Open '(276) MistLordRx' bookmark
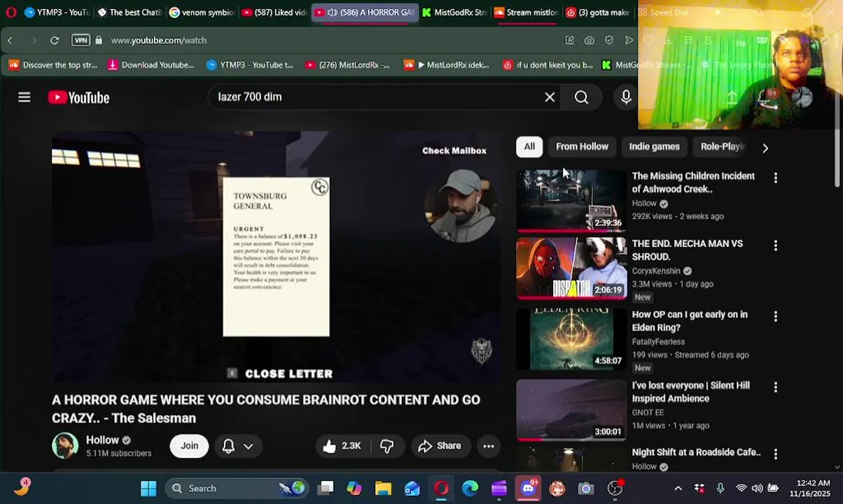This screenshot has height=504, width=843. 347,65
